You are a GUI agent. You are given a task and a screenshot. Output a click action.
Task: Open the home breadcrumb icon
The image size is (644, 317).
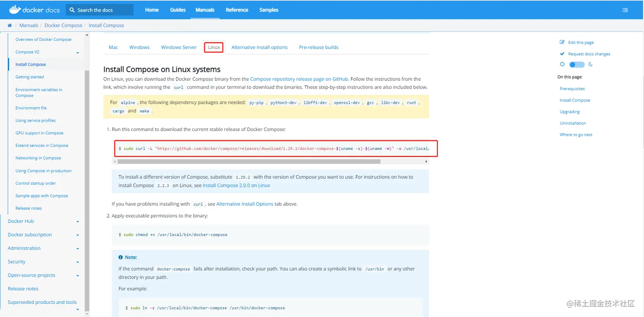tap(10, 26)
